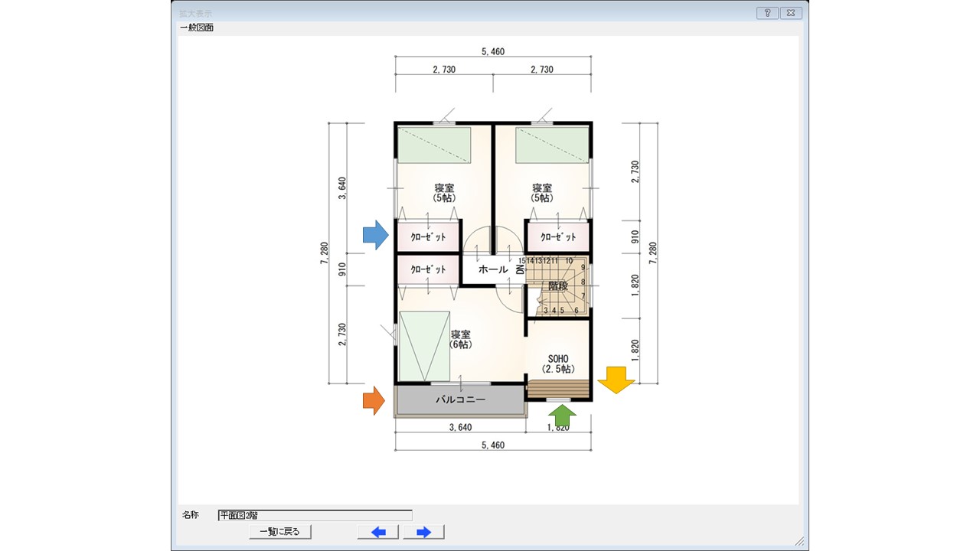Viewport: 980px width, 551px height.
Task: Click the green upward arrow below SOHO
Action: 563,416
